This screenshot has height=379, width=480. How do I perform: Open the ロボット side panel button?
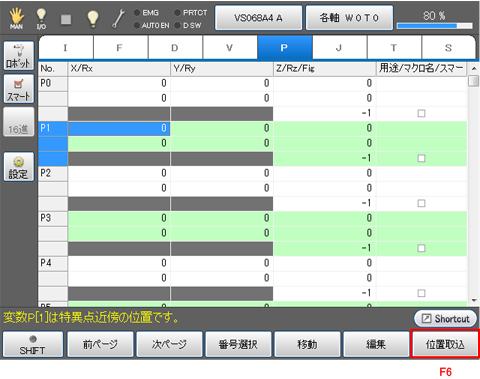point(19,56)
